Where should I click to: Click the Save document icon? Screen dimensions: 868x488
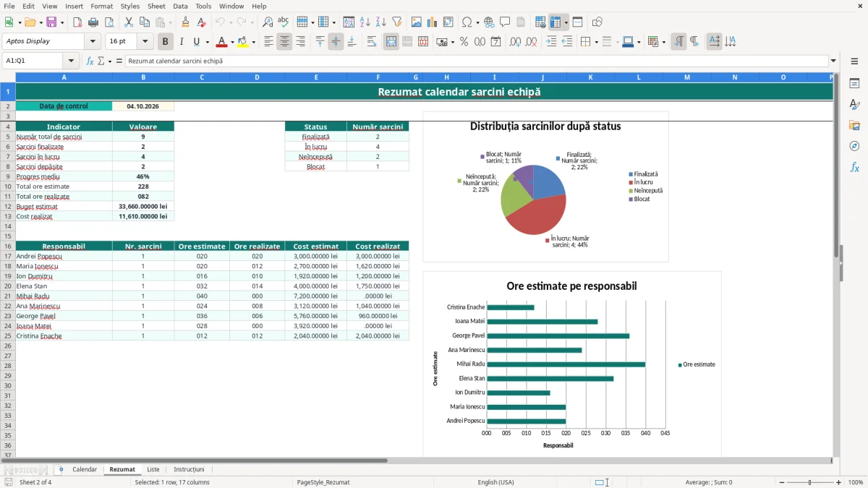[51, 22]
